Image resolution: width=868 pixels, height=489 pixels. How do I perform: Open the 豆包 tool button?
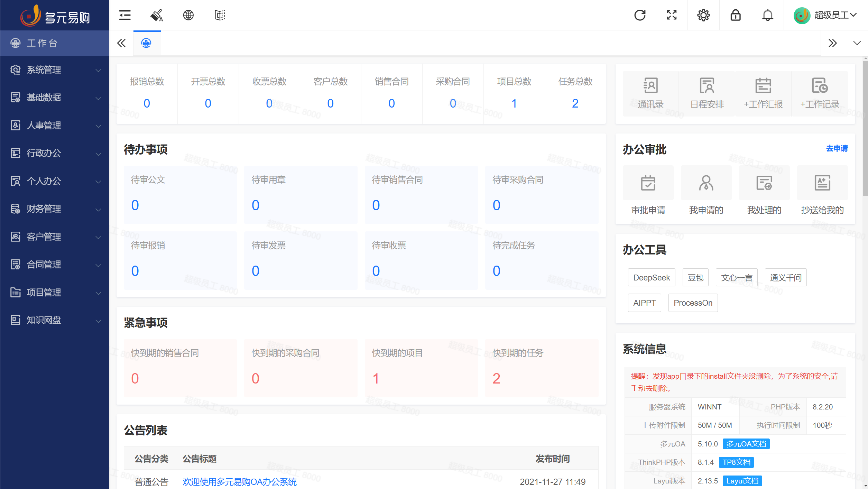tap(695, 278)
